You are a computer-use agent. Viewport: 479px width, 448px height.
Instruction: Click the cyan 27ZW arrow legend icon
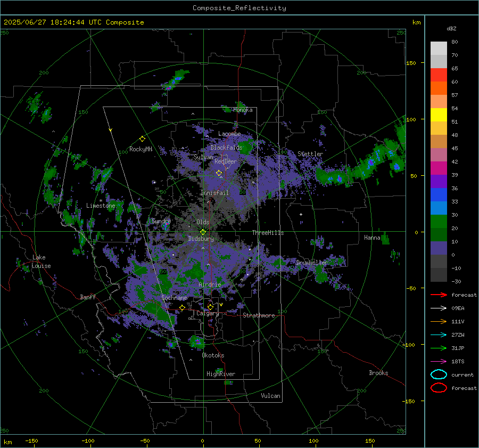point(439,335)
